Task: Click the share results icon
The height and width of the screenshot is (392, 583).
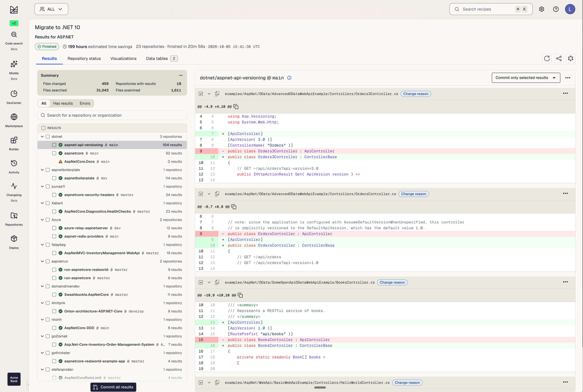Action: coord(559,58)
